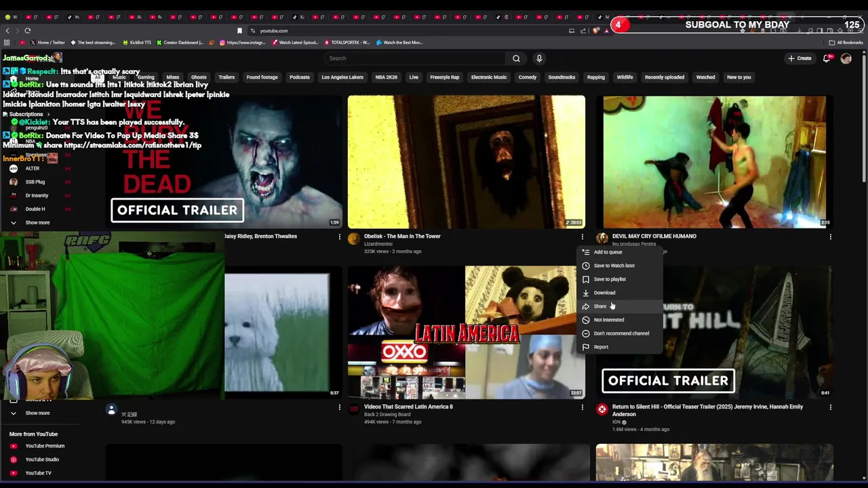
Task: Click the bookmark icon beside the address bar
Action: click(x=239, y=30)
